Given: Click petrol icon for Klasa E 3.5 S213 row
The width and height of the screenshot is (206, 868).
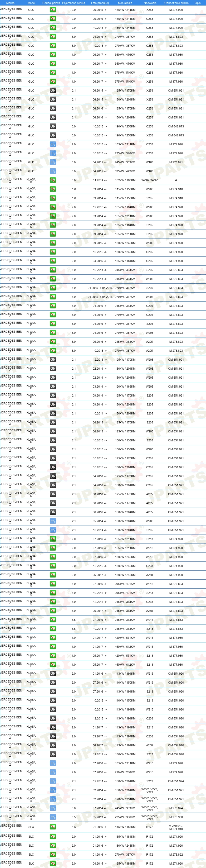Looking at the screenshot, I should [x=53, y=629].
